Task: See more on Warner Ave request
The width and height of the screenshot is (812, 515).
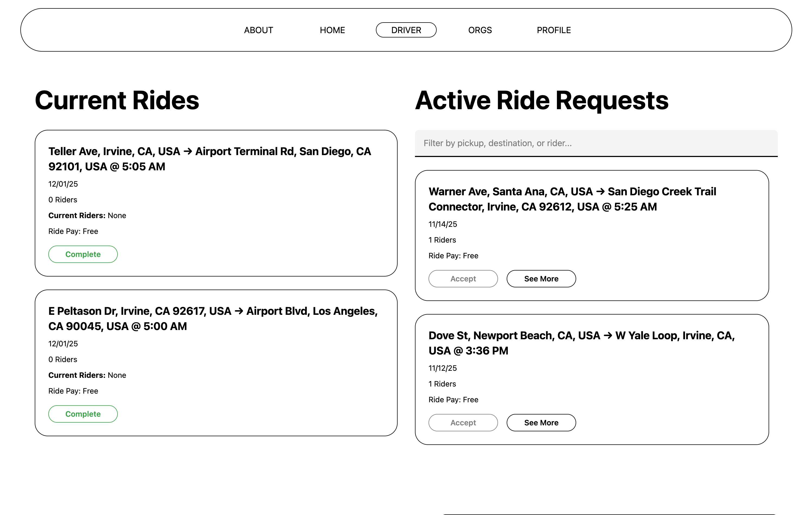Action: pyautogui.click(x=541, y=279)
